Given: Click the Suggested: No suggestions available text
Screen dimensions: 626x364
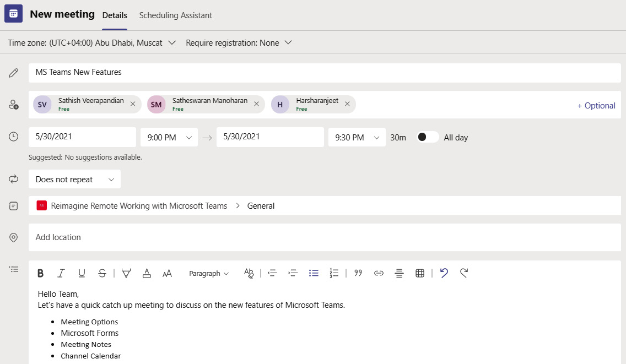Looking at the screenshot, I should pos(85,157).
